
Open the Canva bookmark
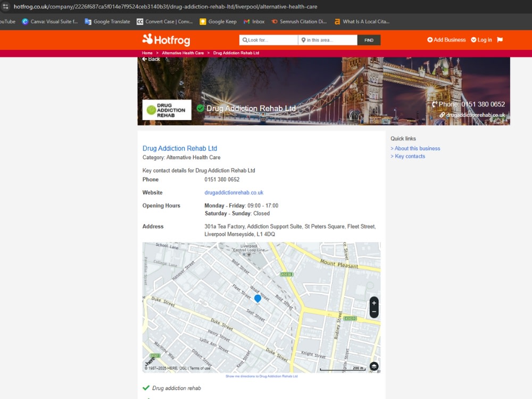50,21
